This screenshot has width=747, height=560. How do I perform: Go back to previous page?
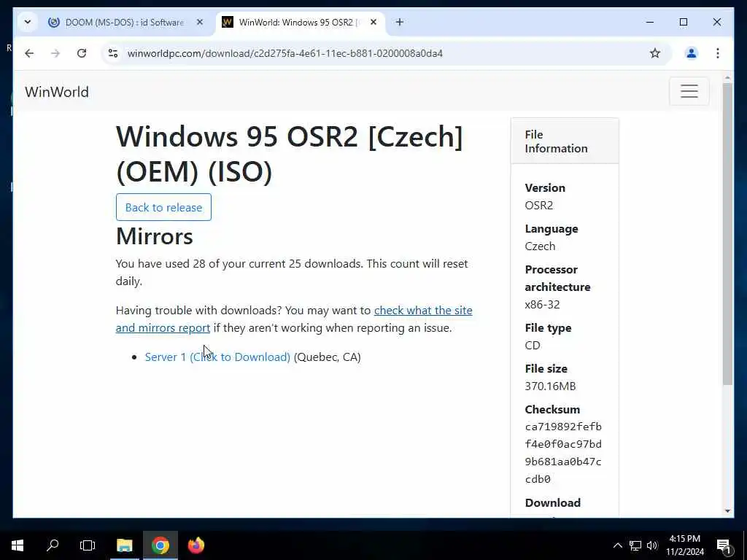click(x=29, y=53)
